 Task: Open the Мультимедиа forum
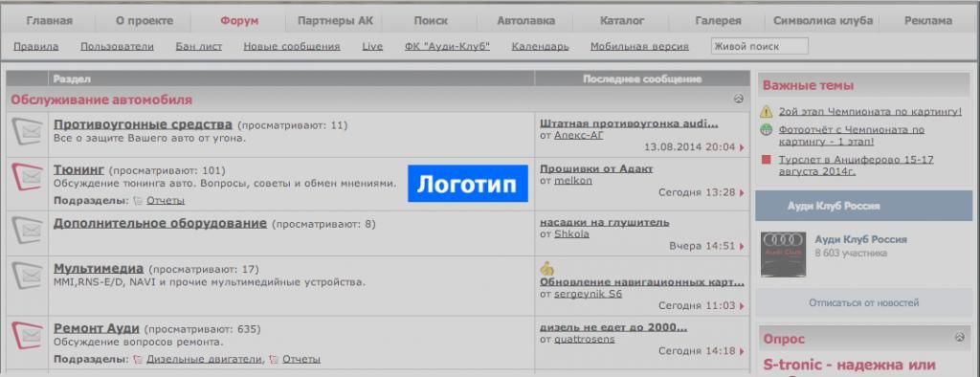pos(99,269)
